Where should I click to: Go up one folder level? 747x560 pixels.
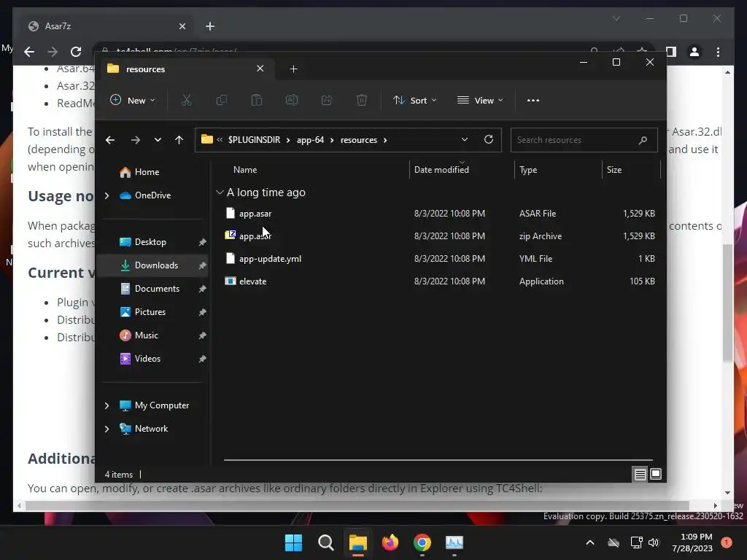coord(179,140)
